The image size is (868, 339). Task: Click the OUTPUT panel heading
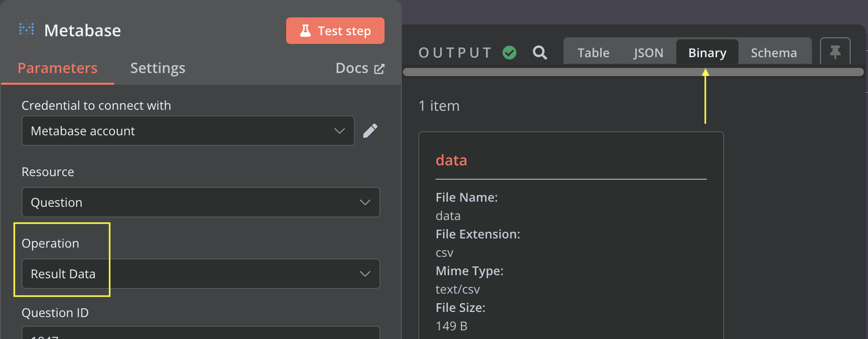455,53
